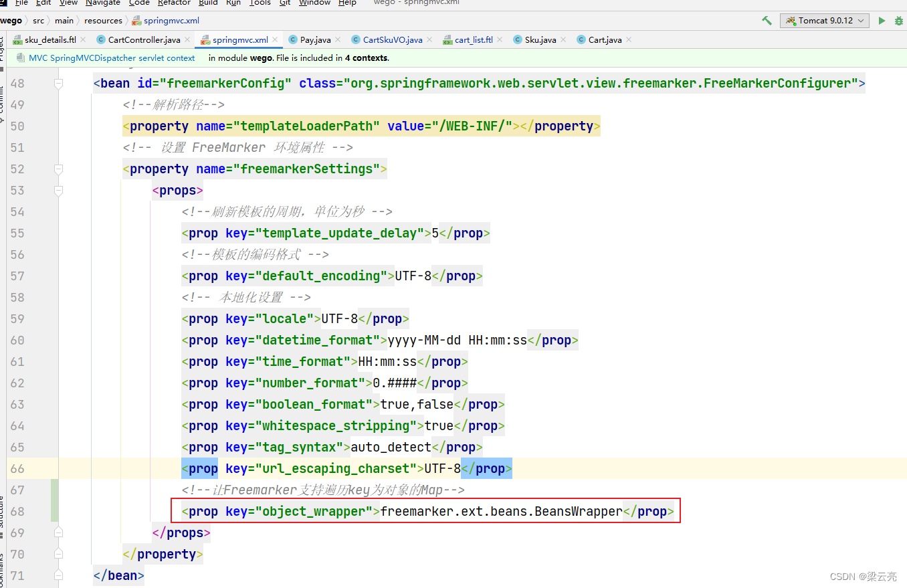Open the Help menu

(x=347, y=3)
